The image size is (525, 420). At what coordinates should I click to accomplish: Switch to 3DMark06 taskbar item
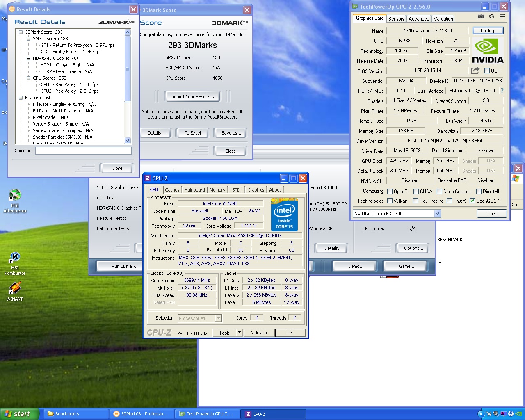point(142,414)
